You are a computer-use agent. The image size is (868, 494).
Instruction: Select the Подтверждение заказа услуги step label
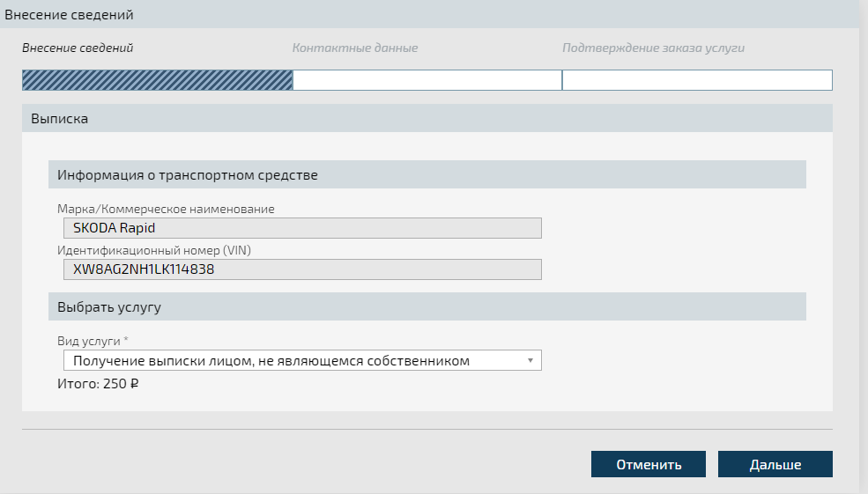pos(653,48)
